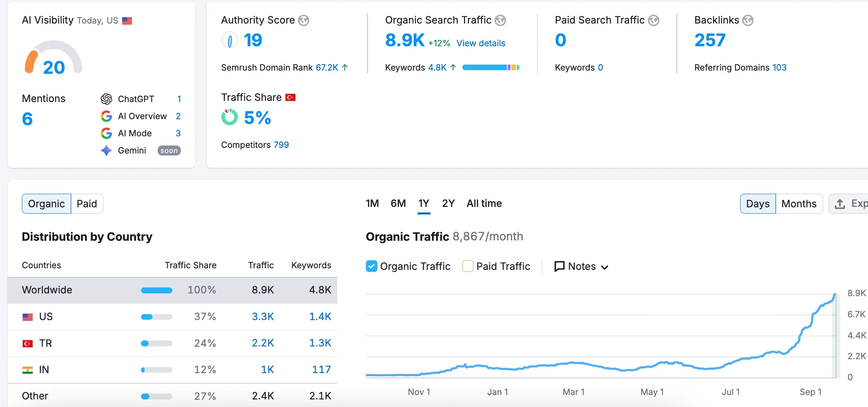Select the ChatGPT mentions icon
This screenshot has width=868, height=407.
(107, 98)
